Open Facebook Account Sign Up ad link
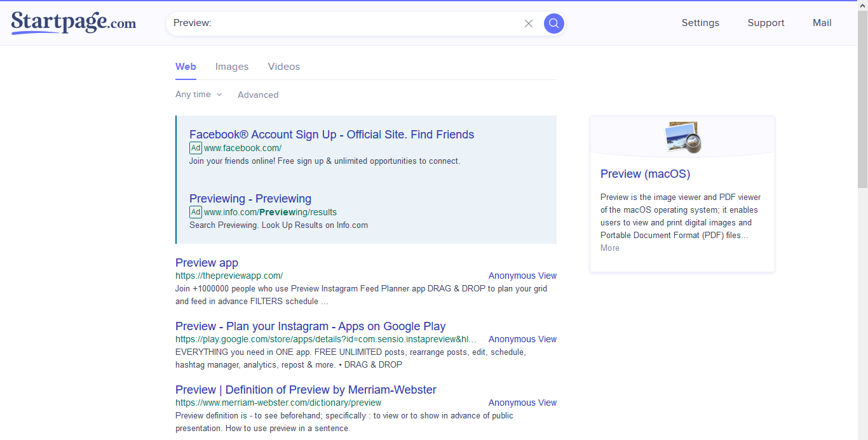The image size is (868, 440). 331,135
